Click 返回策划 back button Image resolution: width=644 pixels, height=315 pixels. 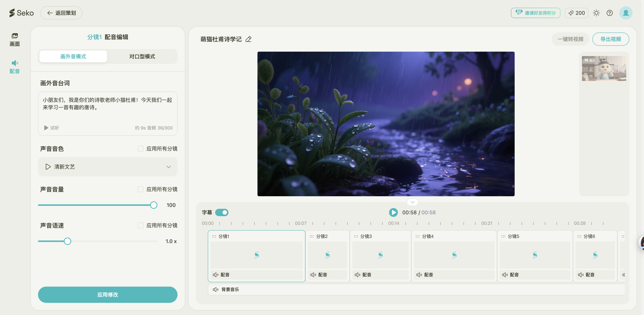point(61,13)
